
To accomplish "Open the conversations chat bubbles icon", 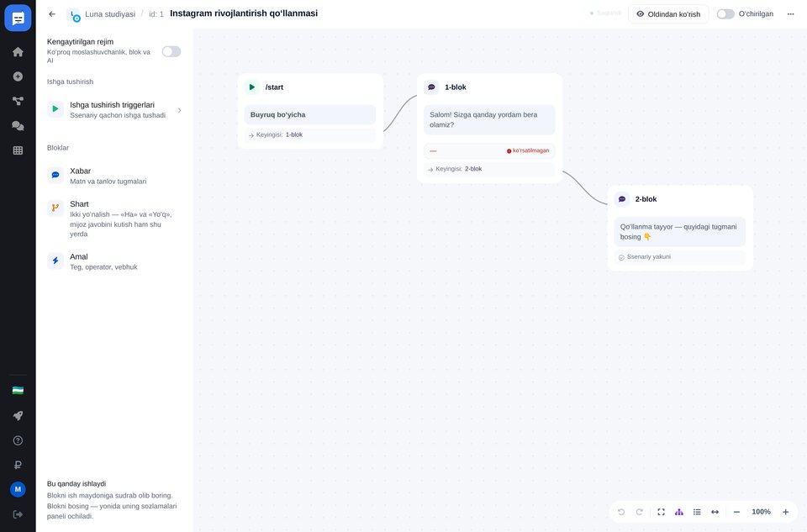I will click(x=18, y=126).
